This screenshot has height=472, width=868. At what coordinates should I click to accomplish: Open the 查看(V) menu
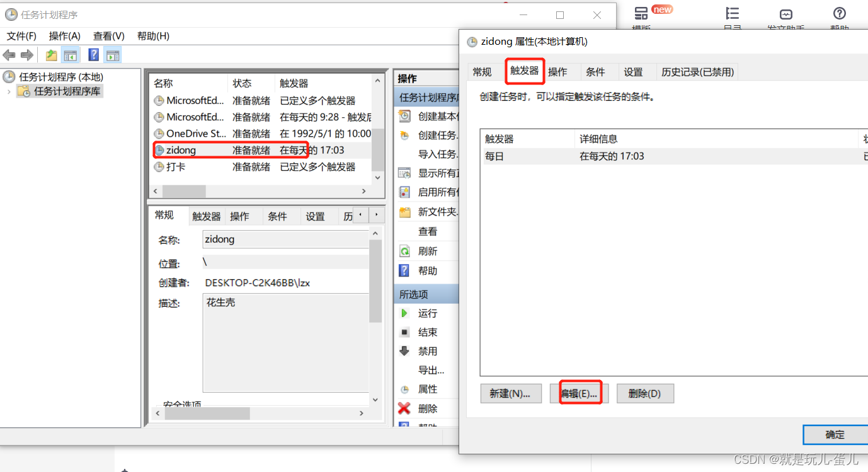109,36
